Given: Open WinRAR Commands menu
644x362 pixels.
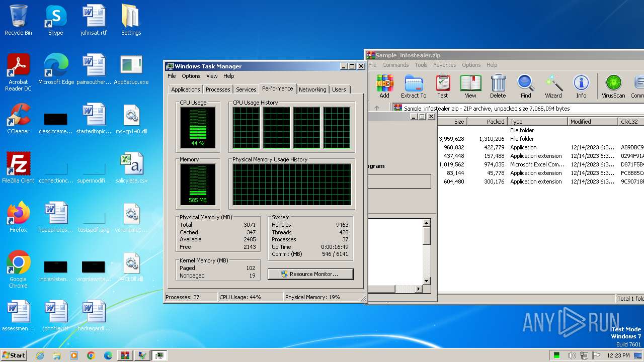Looking at the screenshot, I should [x=395, y=65].
